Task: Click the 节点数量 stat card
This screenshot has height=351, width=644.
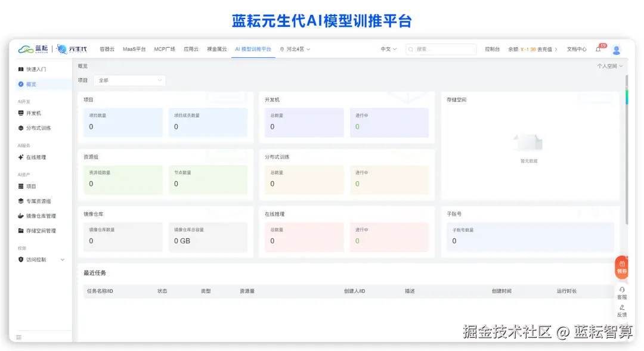Action: tap(208, 179)
